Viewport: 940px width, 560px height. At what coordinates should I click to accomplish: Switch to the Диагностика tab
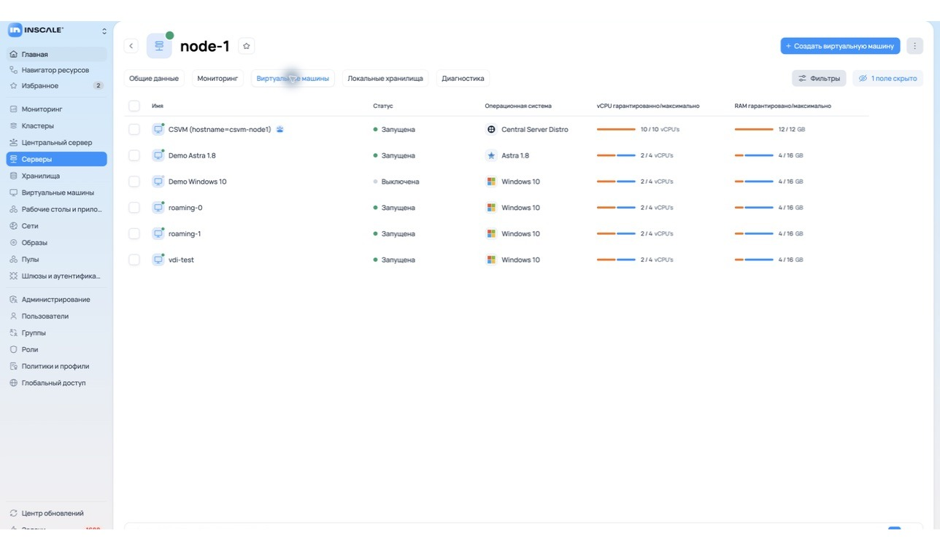pos(463,78)
